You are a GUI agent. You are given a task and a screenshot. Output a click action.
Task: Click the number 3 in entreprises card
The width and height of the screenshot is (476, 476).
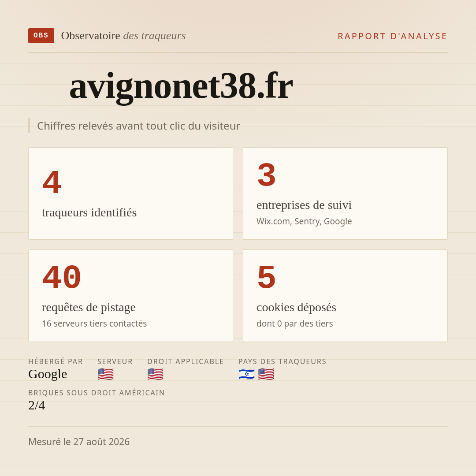coord(267,175)
